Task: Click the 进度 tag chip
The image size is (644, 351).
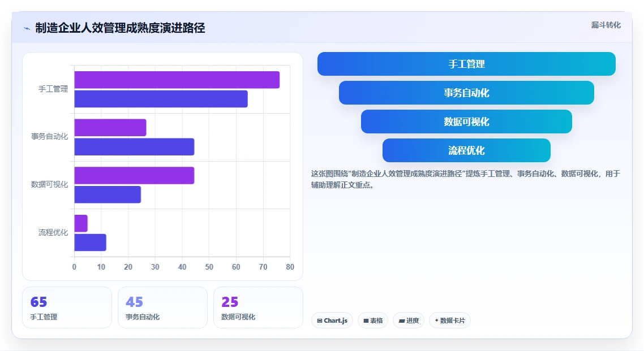Action: point(409,320)
